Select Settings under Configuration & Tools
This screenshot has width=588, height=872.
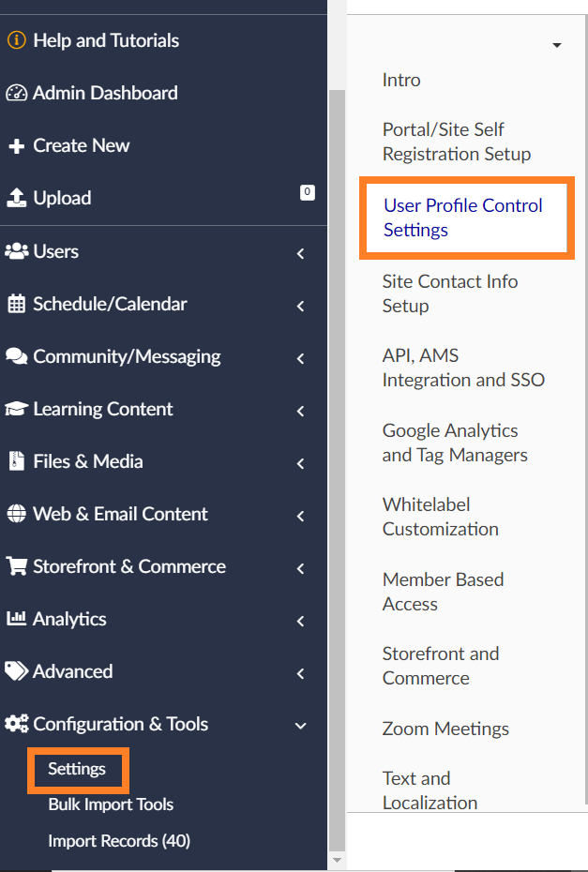click(78, 769)
